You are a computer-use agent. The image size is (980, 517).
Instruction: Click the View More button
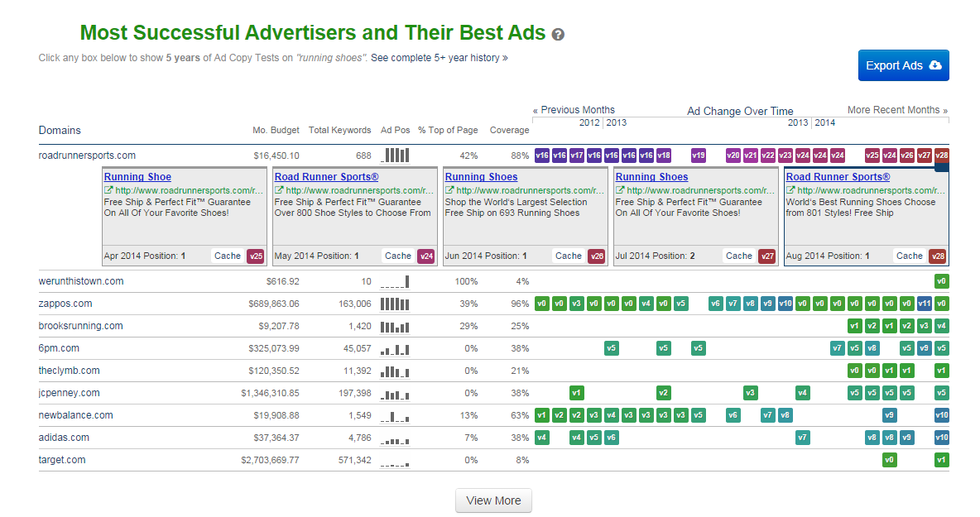click(493, 500)
